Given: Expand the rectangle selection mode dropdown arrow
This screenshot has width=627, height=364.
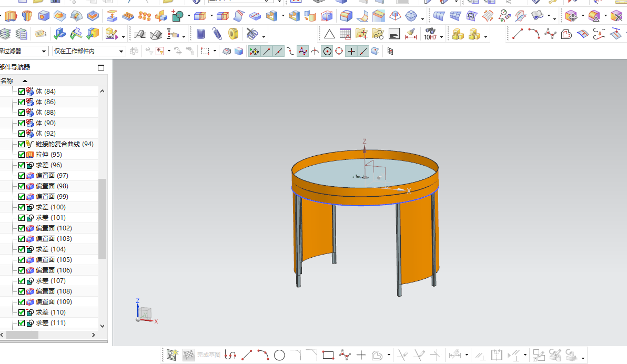Looking at the screenshot, I should tap(215, 51).
